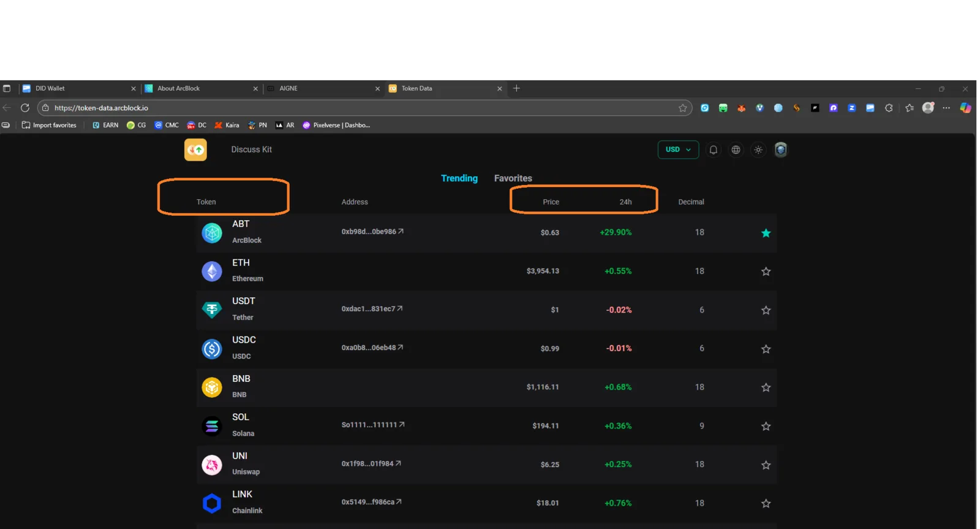Open the notifications bell

tap(714, 150)
